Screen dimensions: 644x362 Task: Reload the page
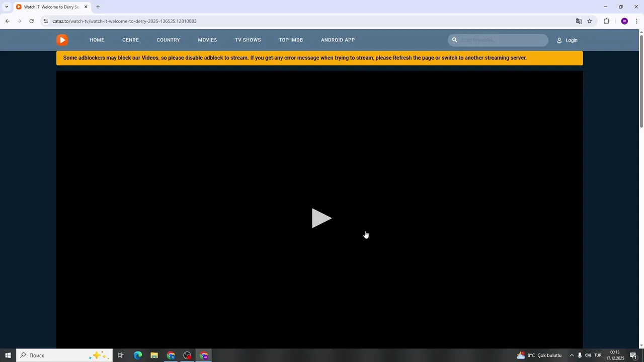tap(31, 21)
